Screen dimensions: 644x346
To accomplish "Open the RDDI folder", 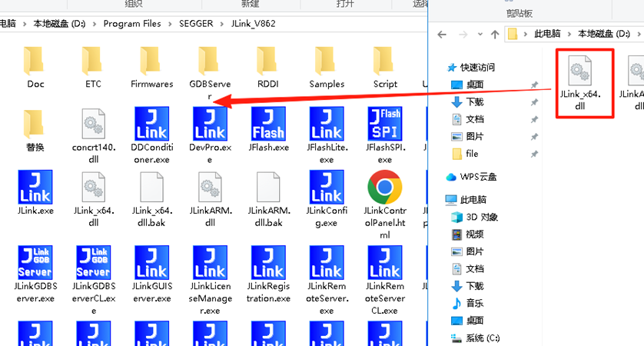I will (267, 62).
